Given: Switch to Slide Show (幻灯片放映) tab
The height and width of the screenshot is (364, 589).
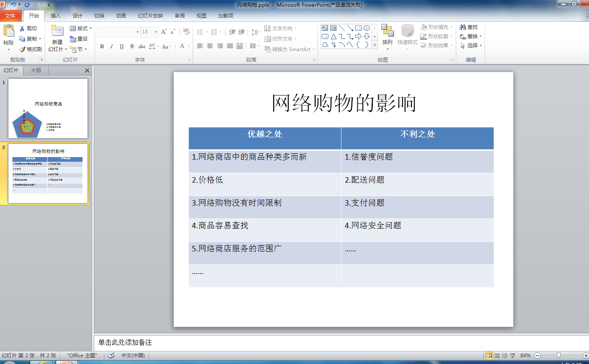Looking at the screenshot, I should [150, 16].
